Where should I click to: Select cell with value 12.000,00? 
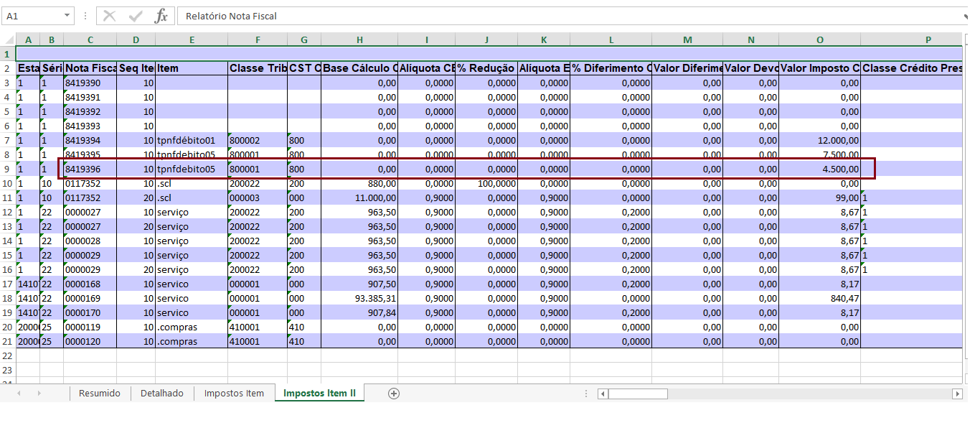coord(820,140)
